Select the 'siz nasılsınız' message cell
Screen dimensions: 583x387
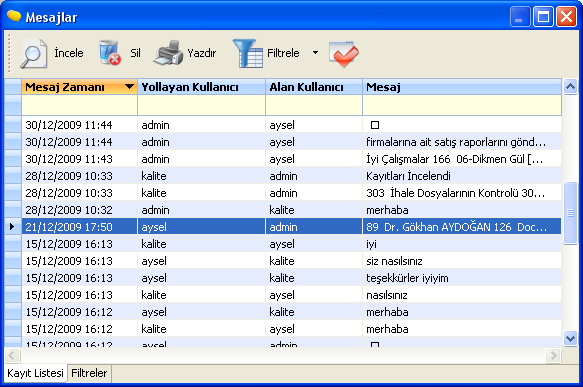point(462,261)
